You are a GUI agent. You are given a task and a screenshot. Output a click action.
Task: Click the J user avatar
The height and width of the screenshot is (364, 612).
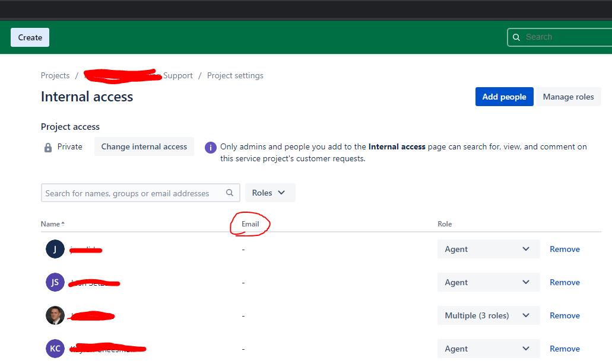point(55,249)
